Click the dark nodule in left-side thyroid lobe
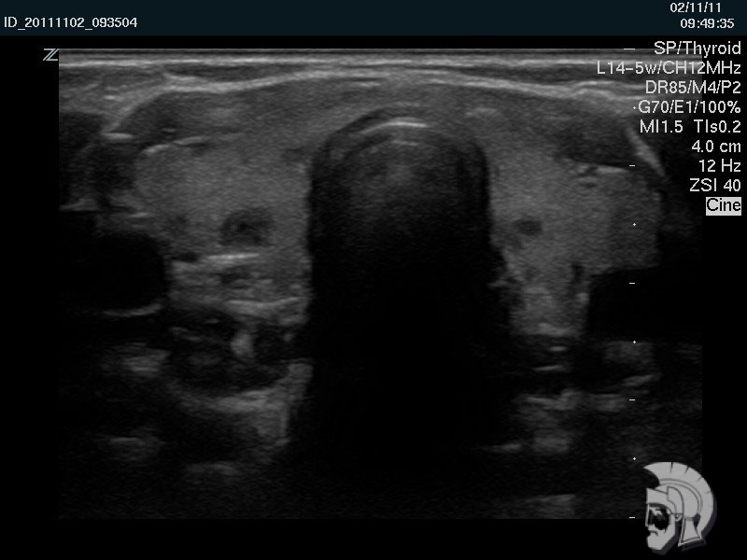 (x=242, y=227)
